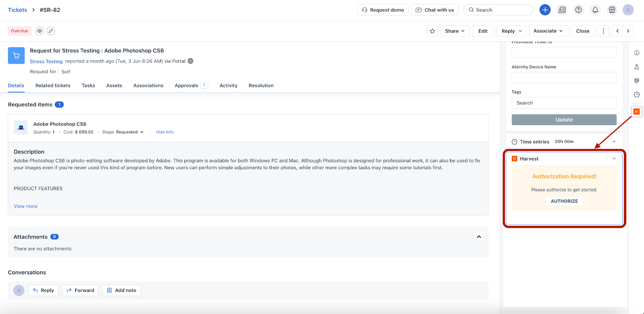Click the AUTHORIZE button in Harvest
This screenshot has height=314, width=644.
[564, 201]
